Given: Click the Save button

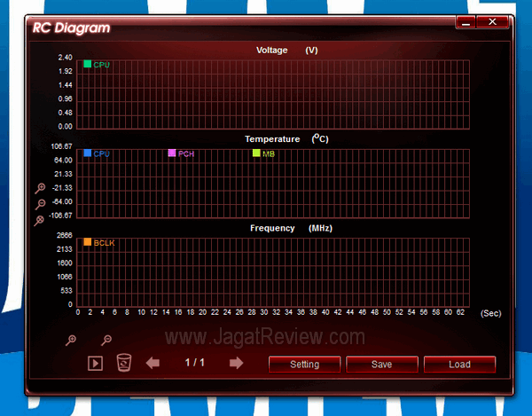Looking at the screenshot, I should 381,364.
